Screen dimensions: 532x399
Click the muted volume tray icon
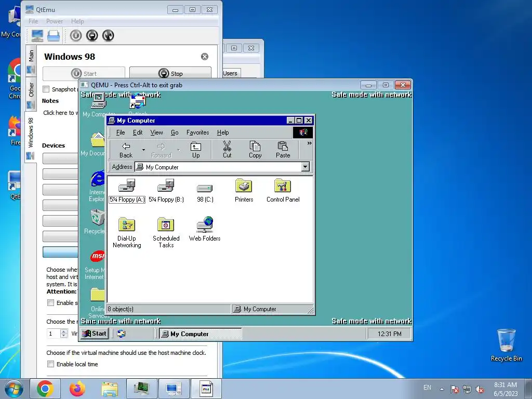pyautogui.click(x=480, y=389)
